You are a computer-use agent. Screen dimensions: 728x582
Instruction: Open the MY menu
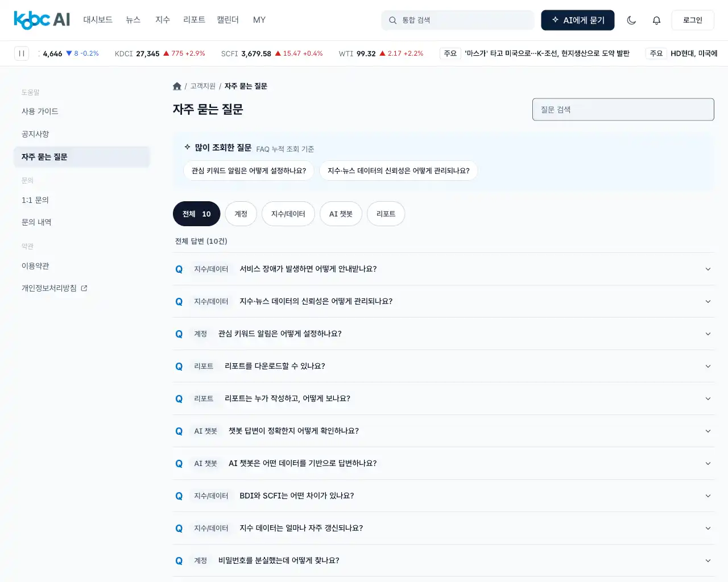click(259, 20)
